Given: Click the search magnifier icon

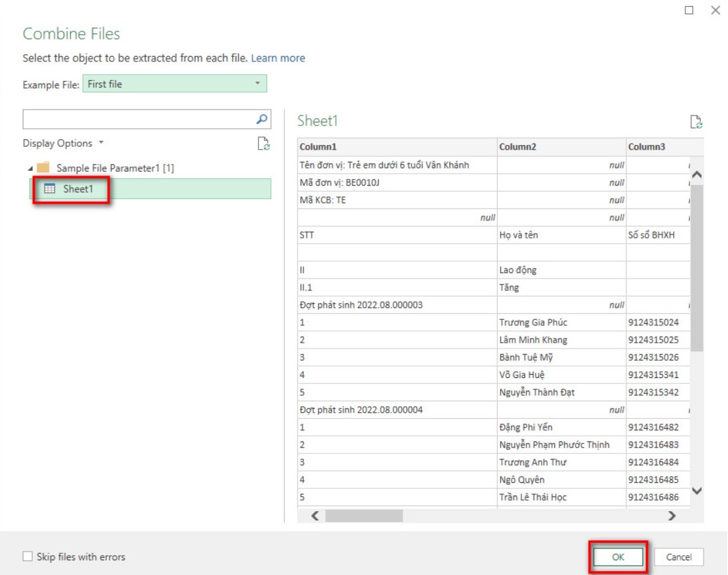Looking at the screenshot, I should tap(262, 120).
